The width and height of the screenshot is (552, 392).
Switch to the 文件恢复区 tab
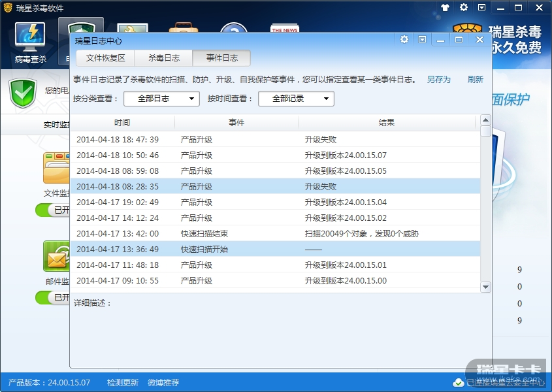[105, 57]
